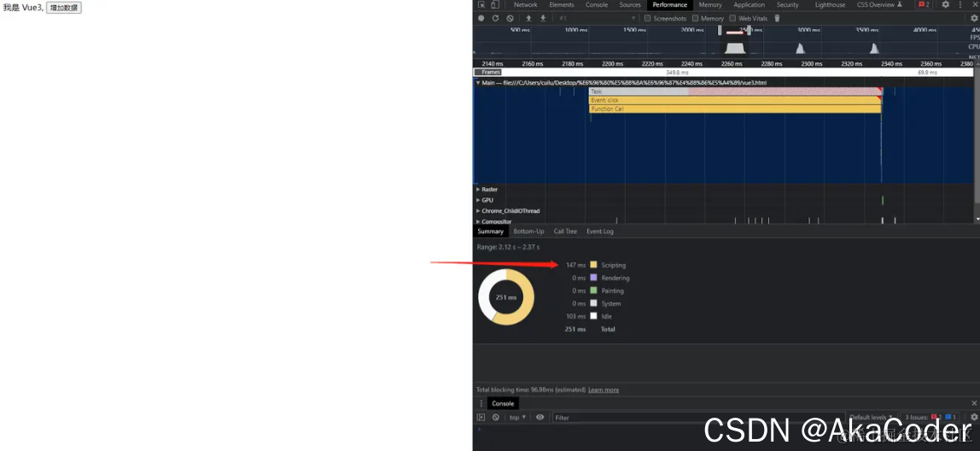Click the Filter input in the console
The image size is (980, 451).
coord(698,417)
